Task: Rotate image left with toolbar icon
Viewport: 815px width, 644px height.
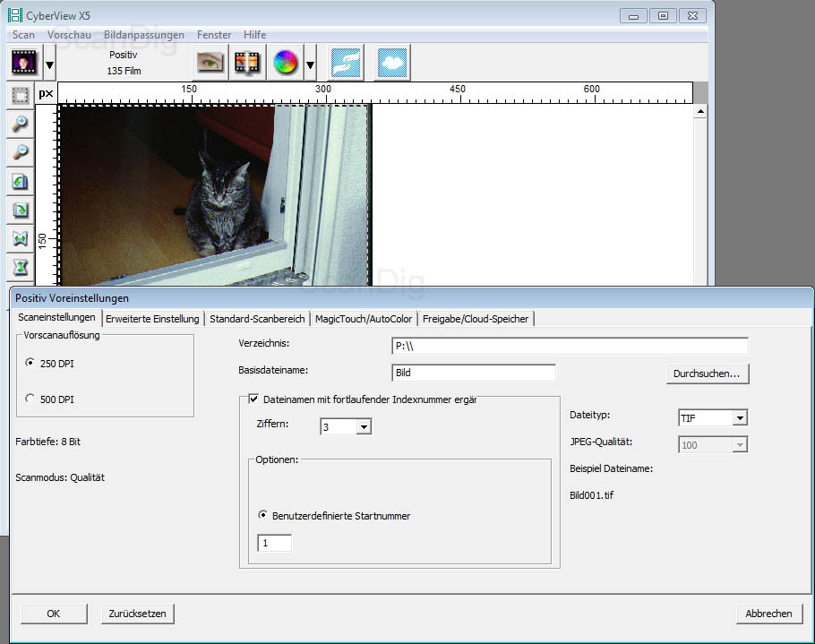Action: click(x=21, y=182)
